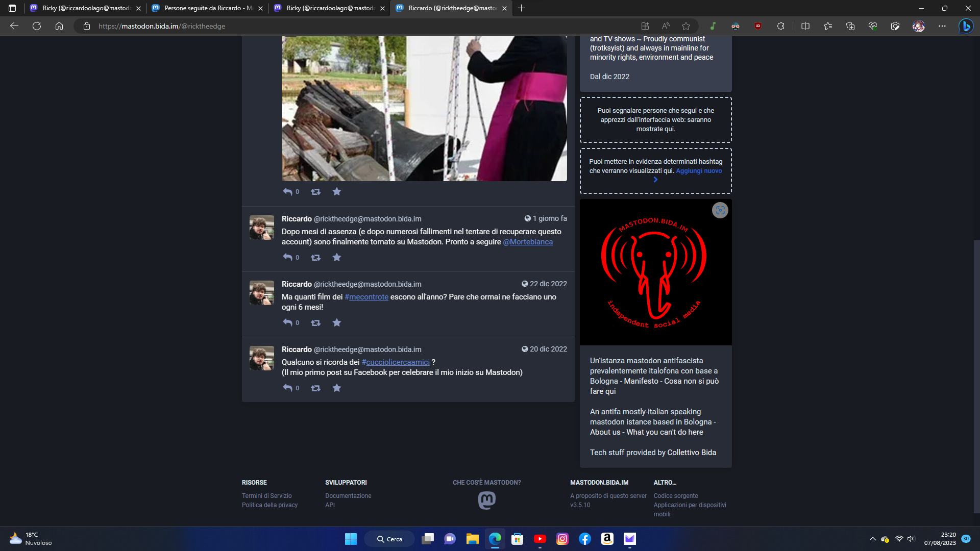
Task: Favourite the bell photo post
Action: tap(336, 192)
